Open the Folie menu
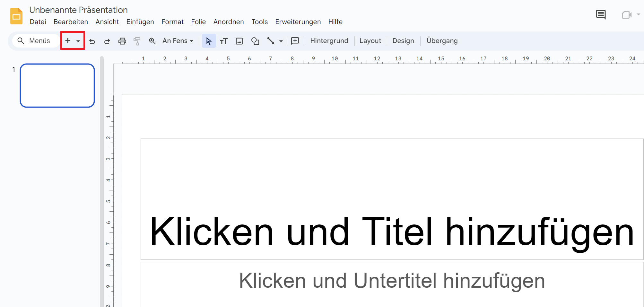 [x=198, y=22]
